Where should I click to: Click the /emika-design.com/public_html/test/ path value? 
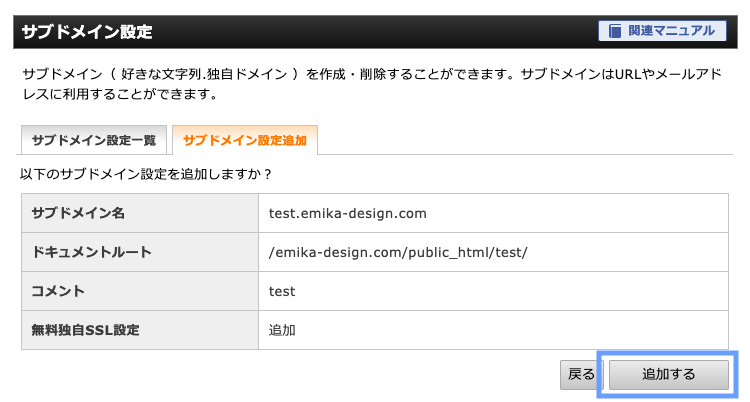click(x=398, y=252)
